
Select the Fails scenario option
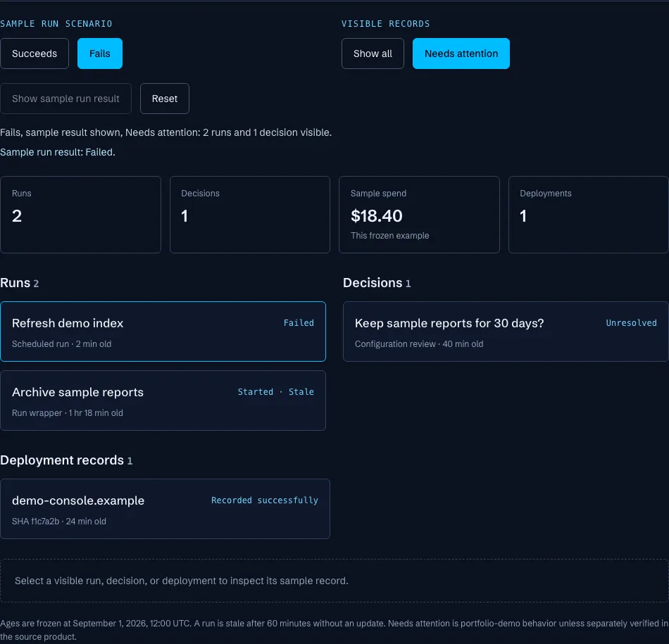click(100, 53)
